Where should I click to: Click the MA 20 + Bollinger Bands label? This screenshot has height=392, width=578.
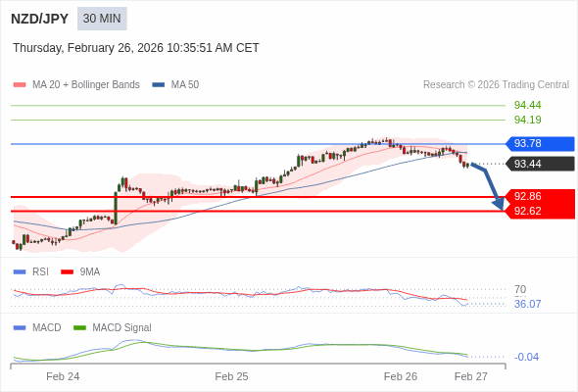pyautogui.click(x=86, y=85)
